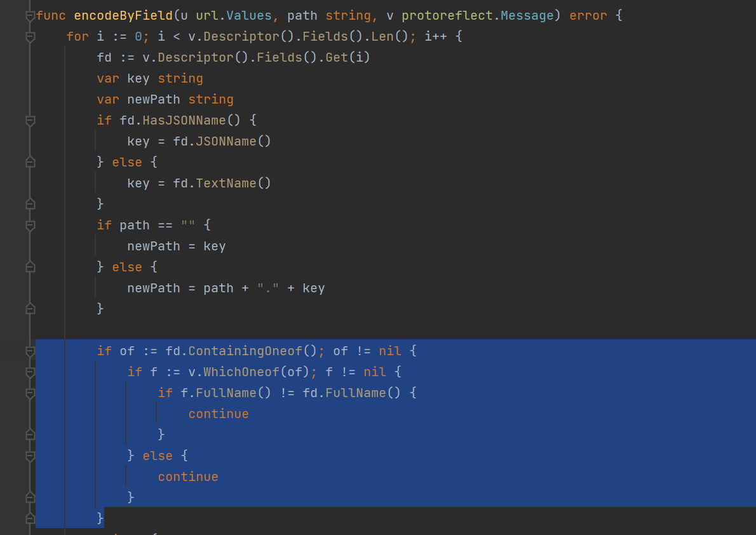Collapse the if of := fd.ContainingOneof() block
The height and width of the screenshot is (535, 756).
point(30,351)
